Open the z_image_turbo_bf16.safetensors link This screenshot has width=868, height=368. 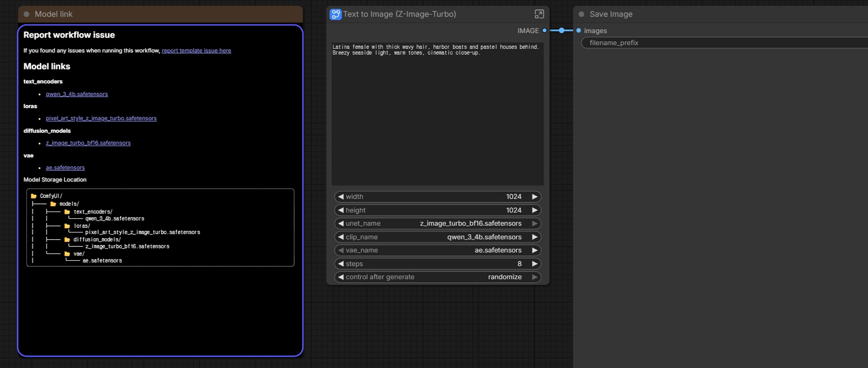click(88, 143)
